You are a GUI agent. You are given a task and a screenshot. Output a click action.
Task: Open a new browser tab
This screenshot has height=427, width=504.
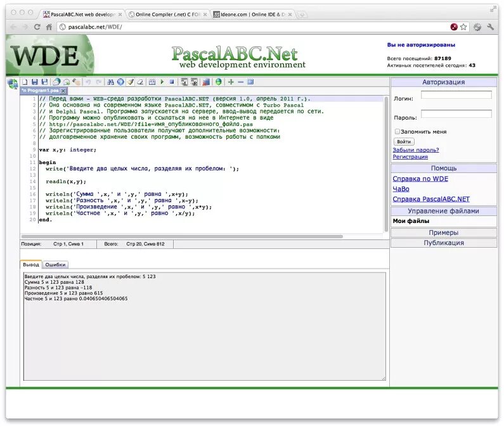[302, 15]
